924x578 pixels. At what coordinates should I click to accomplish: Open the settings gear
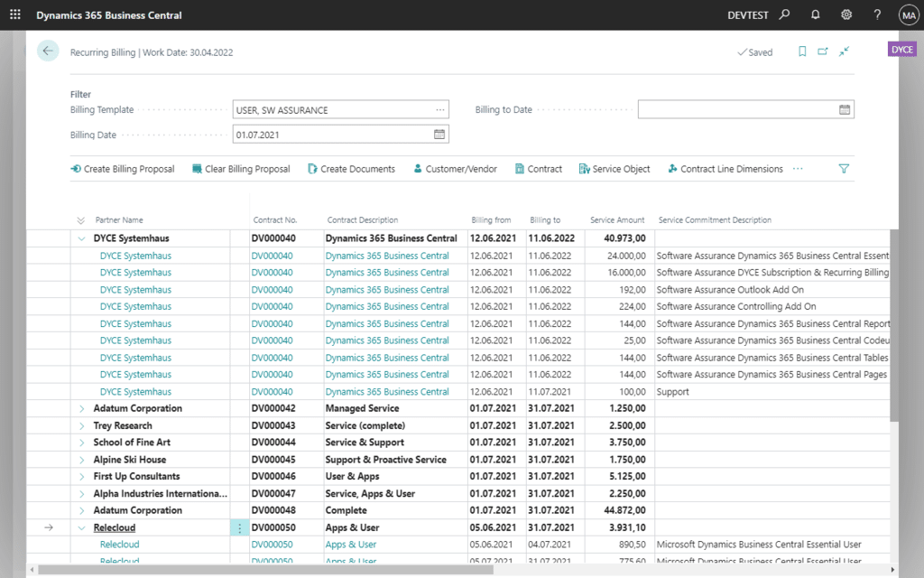click(x=846, y=14)
